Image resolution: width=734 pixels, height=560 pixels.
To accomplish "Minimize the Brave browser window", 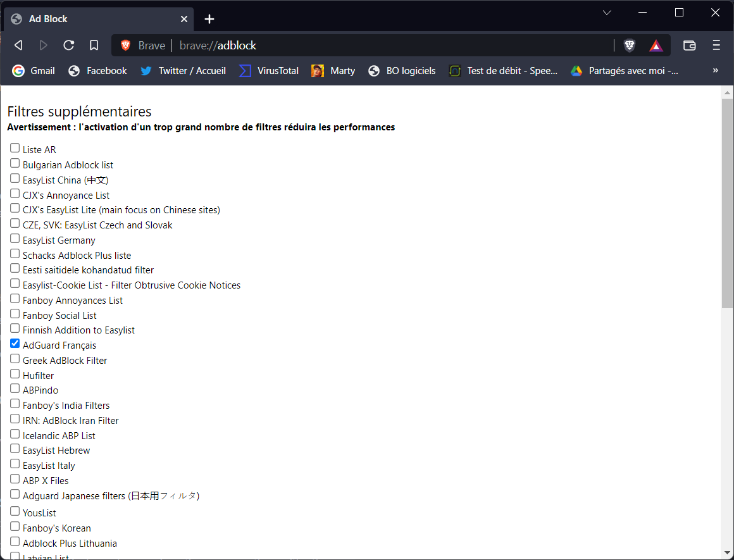I will click(x=643, y=13).
